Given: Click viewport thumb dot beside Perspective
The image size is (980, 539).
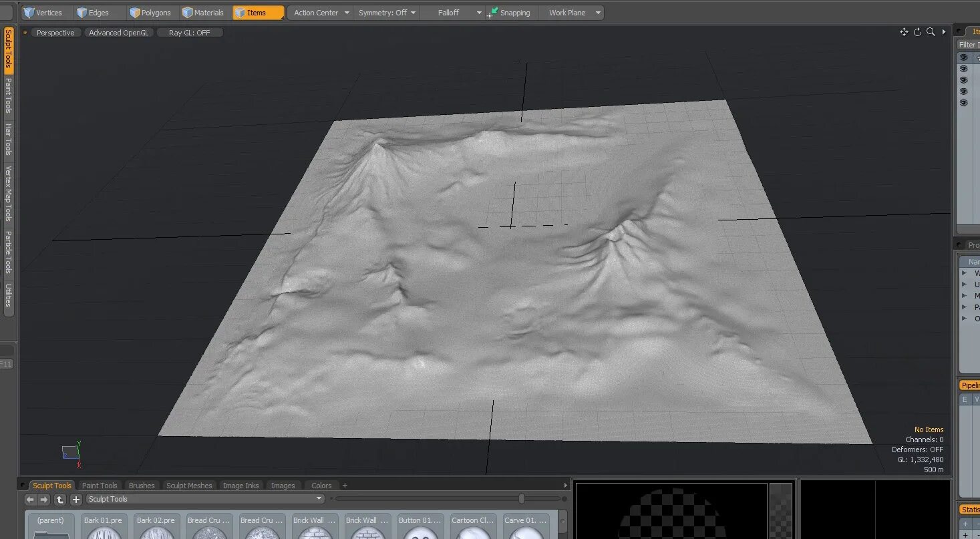Looking at the screenshot, I should [x=25, y=33].
